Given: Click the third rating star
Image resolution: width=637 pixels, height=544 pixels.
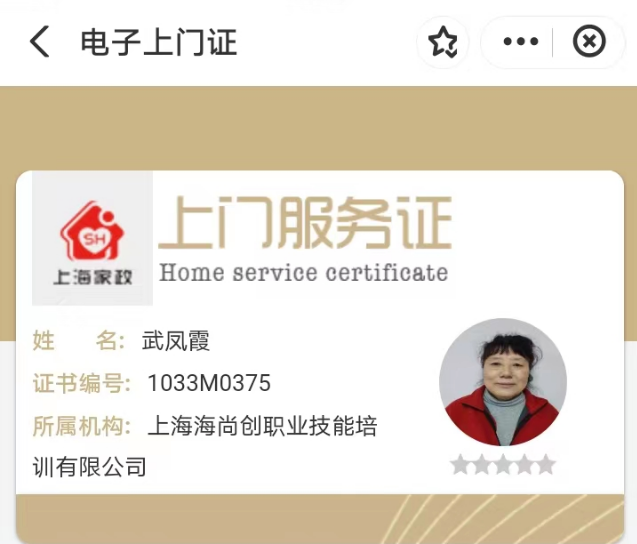Looking at the screenshot, I should pos(503,464).
